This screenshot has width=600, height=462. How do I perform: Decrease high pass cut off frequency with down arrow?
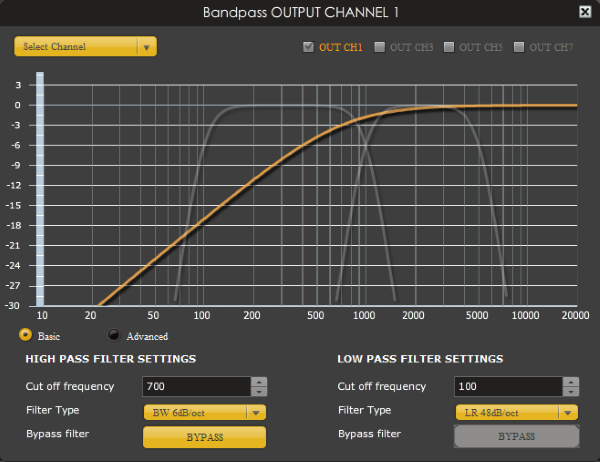(259, 391)
